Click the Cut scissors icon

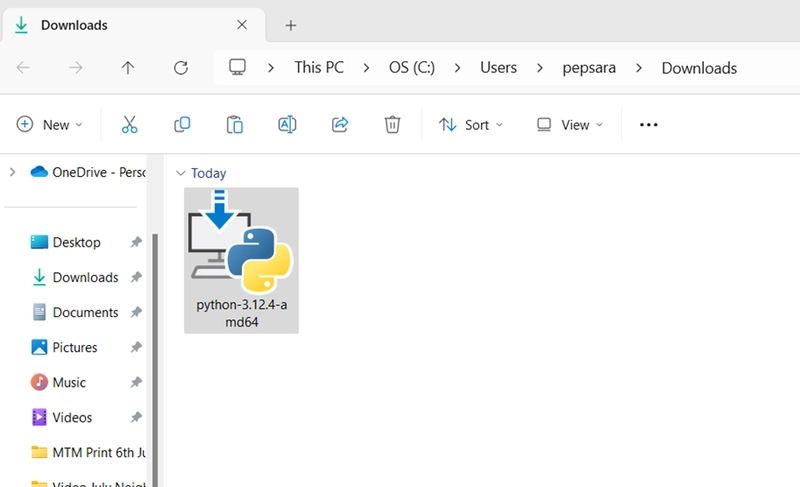click(130, 124)
